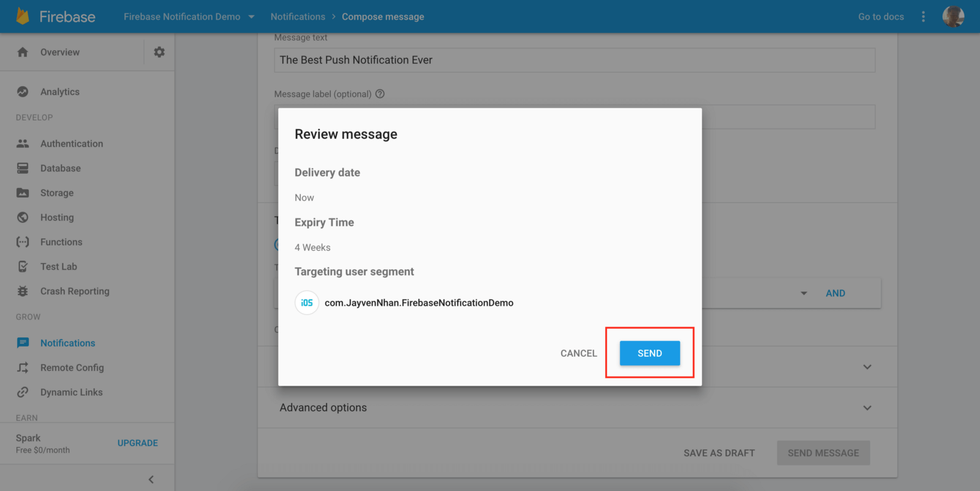
Task: Click the Compose message breadcrumb text
Action: (x=383, y=17)
